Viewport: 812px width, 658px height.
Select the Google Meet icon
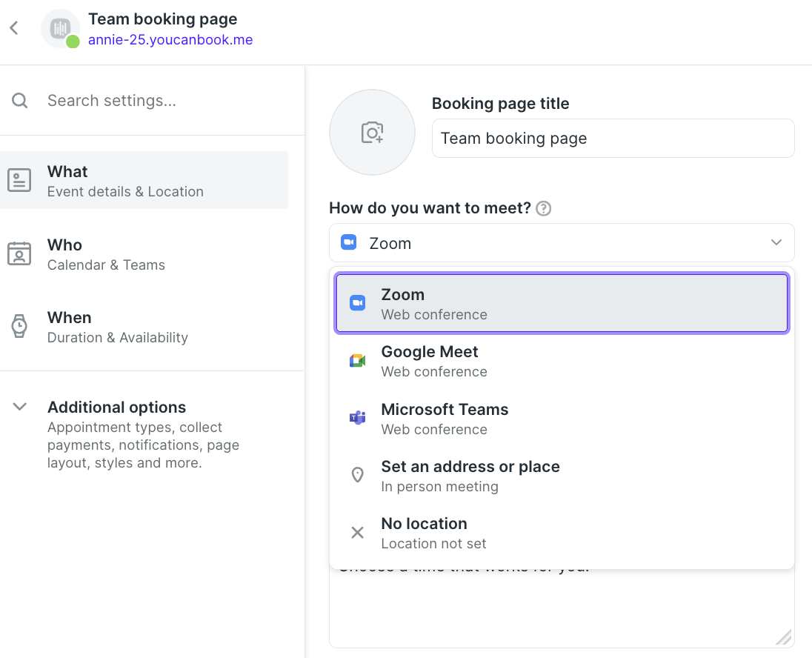click(358, 359)
